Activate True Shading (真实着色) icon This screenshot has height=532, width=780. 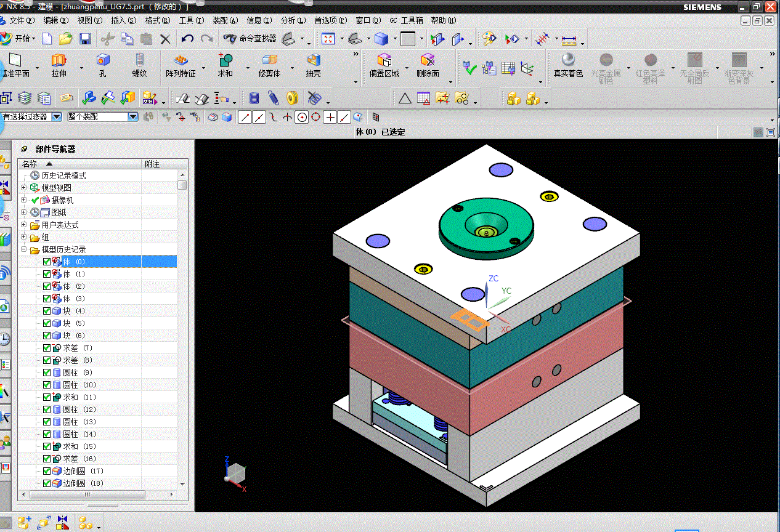[x=568, y=60]
